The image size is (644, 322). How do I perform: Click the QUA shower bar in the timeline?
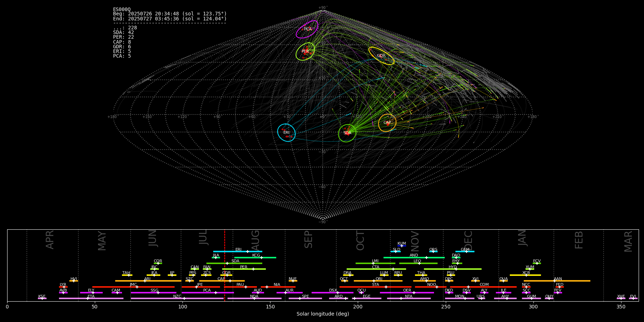(x=503, y=281)
